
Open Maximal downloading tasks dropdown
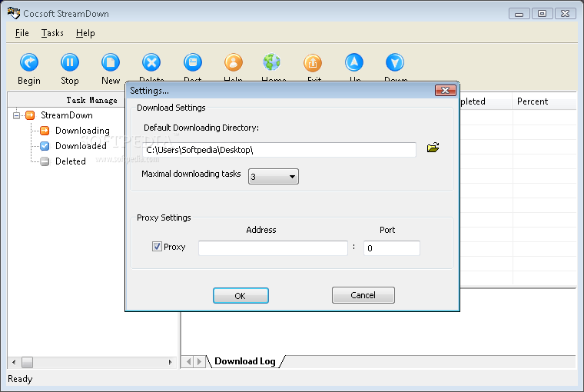(274, 176)
